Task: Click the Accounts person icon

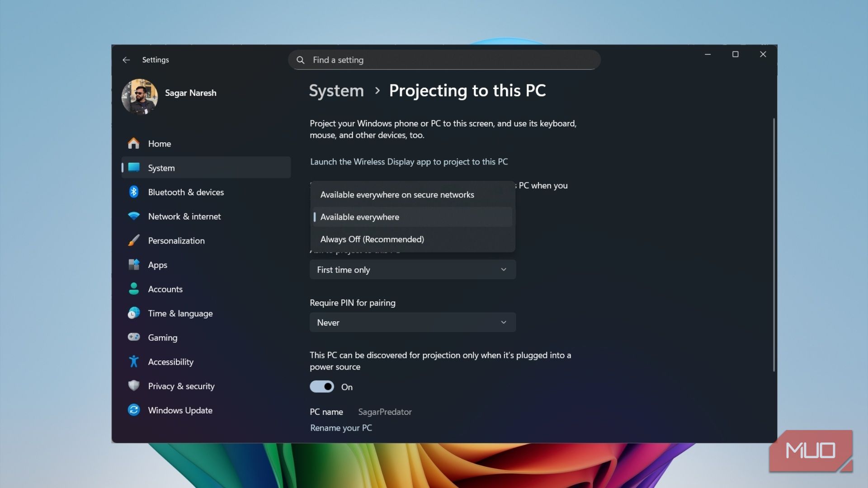Action: [134, 289]
